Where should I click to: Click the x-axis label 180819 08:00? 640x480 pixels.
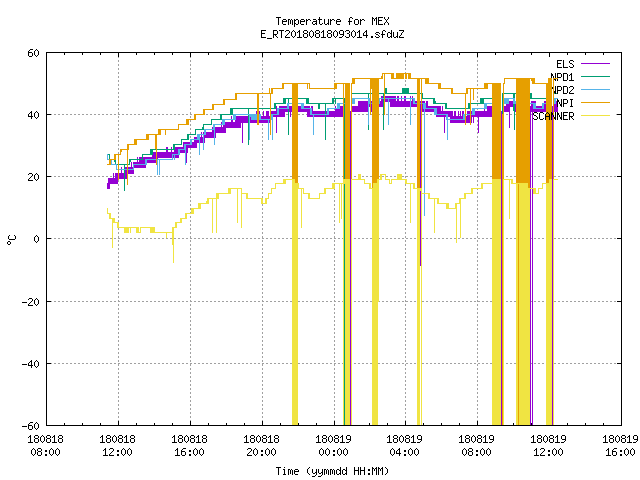tap(477, 446)
